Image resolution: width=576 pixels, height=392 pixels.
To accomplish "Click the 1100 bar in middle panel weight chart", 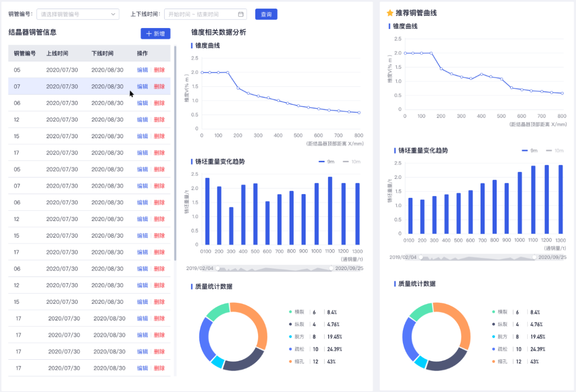I will 330,211.
